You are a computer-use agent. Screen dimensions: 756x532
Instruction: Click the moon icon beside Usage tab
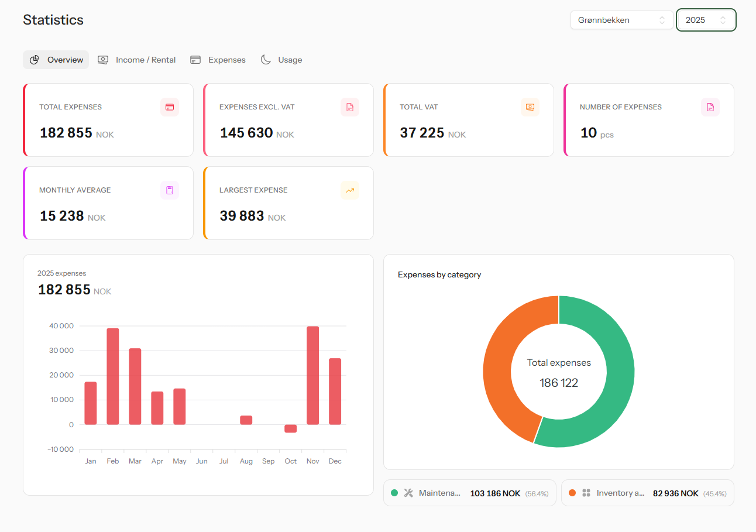tap(266, 60)
